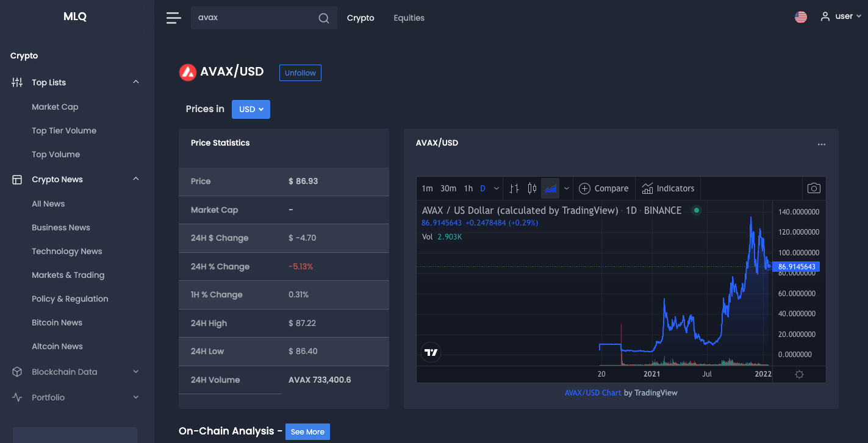This screenshot has width=868, height=443.
Task: Select the candlestick chart style icon
Action: point(532,188)
